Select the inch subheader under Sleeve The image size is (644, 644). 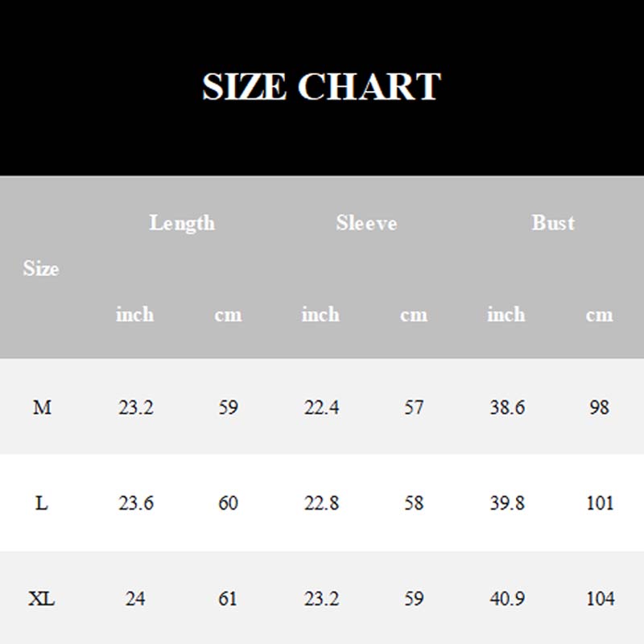coord(320,314)
